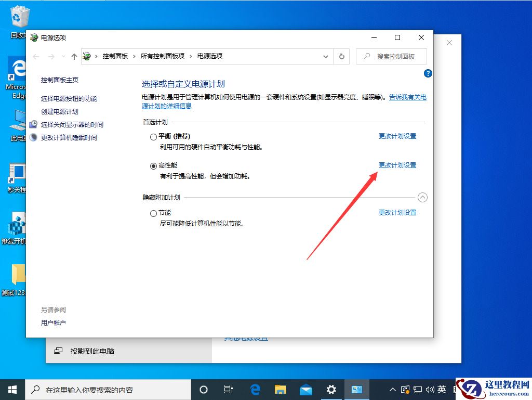This screenshot has width=532, height=400.
Task: Collapse the 隐藏附加计划 section chevron
Action: click(x=422, y=197)
